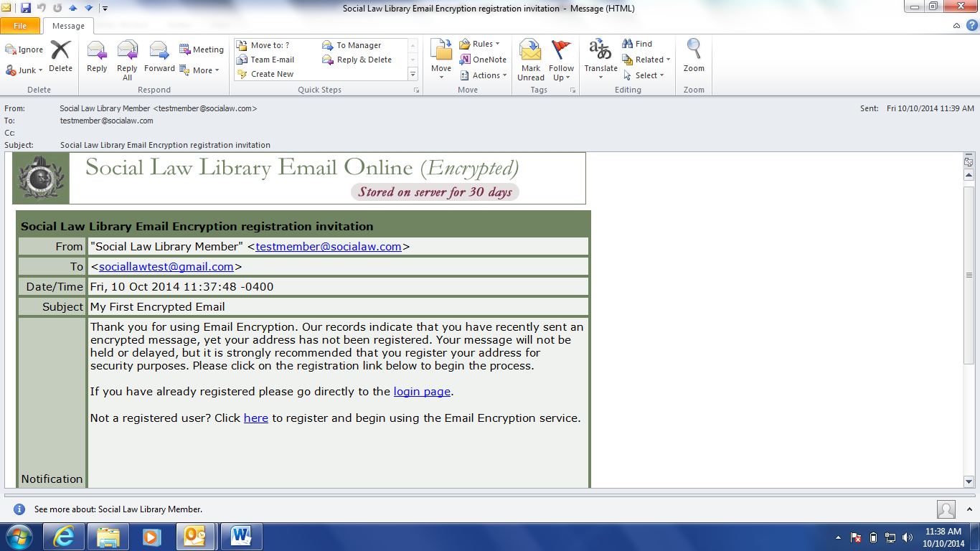Click the info icon in the People Pane
Image resolution: width=980 pixels, height=551 pixels.
click(x=19, y=509)
